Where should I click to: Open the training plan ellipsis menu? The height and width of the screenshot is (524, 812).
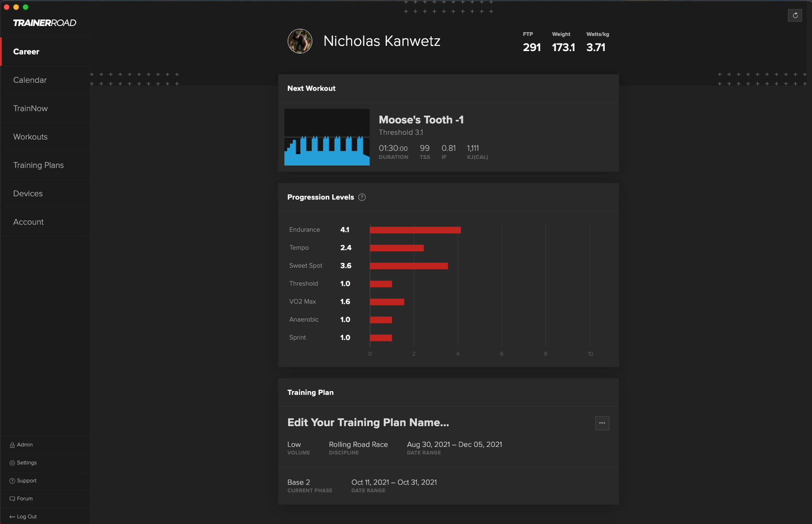pyautogui.click(x=602, y=423)
